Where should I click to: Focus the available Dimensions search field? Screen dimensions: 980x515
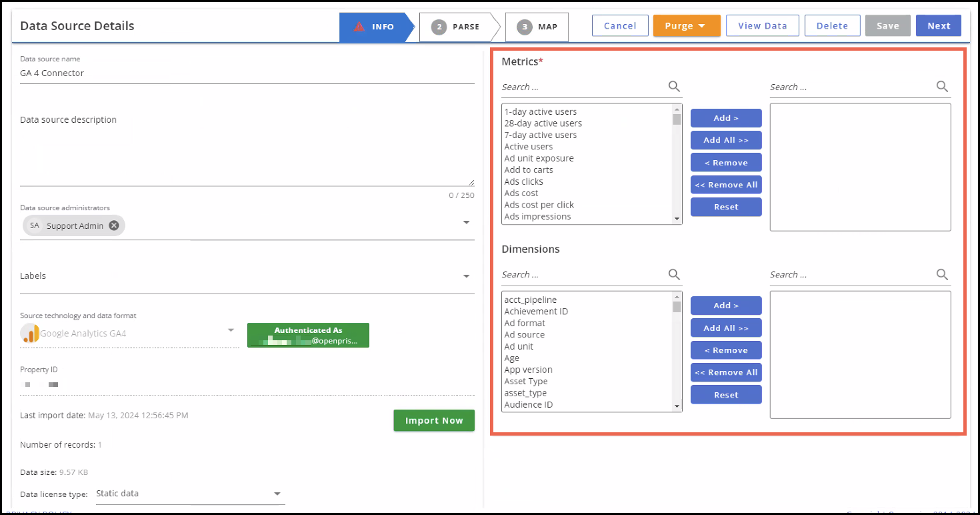point(583,274)
